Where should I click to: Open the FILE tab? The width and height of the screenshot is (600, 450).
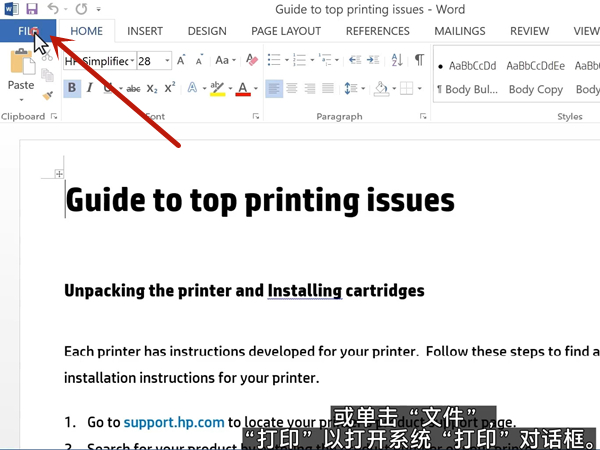coord(28,31)
